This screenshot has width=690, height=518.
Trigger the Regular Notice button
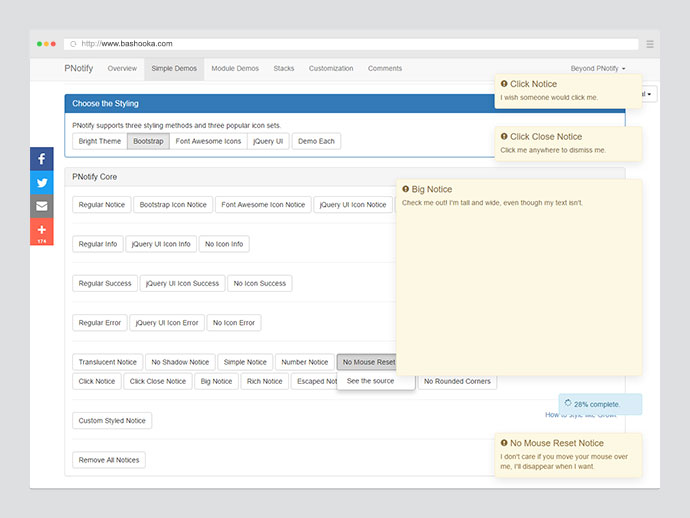pyautogui.click(x=102, y=205)
